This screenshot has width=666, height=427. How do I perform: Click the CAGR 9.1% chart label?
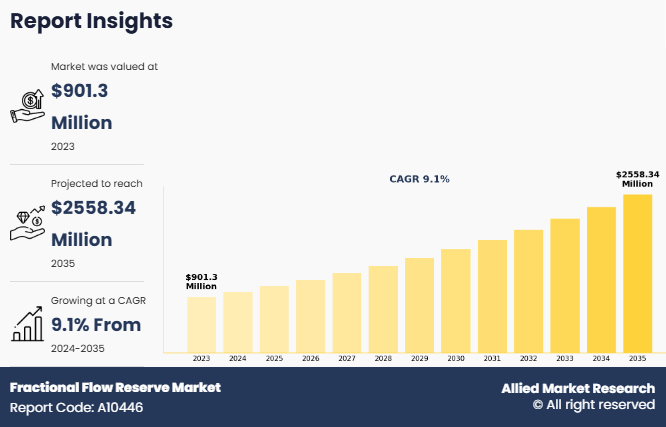coord(419,179)
